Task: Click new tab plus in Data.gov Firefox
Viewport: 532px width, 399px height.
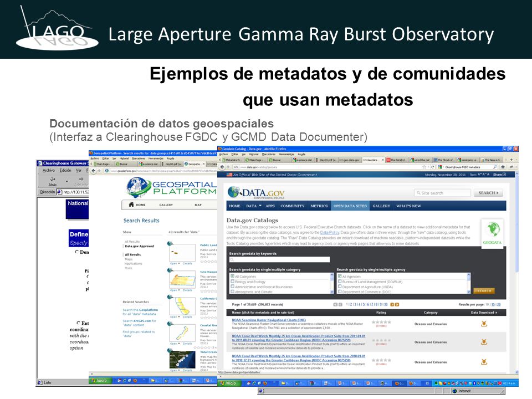Action: coord(511,160)
